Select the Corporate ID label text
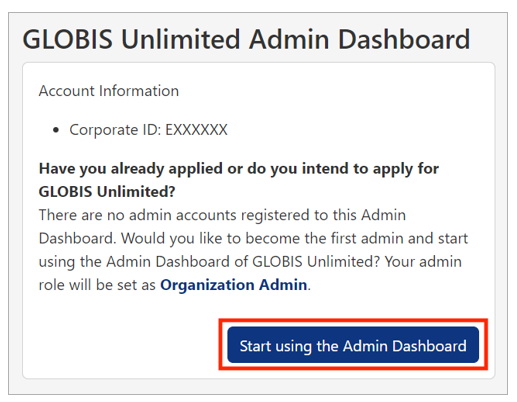This screenshot has width=517, height=402. [115, 130]
